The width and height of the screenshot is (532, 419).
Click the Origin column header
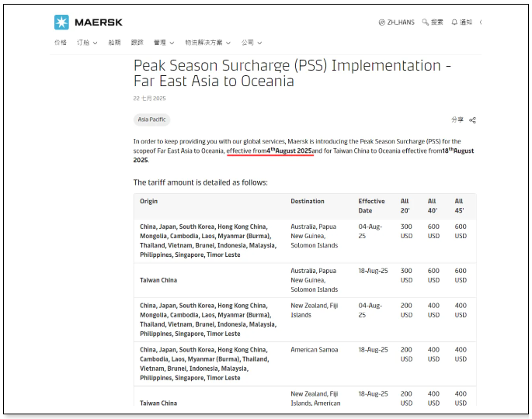[x=148, y=202]
